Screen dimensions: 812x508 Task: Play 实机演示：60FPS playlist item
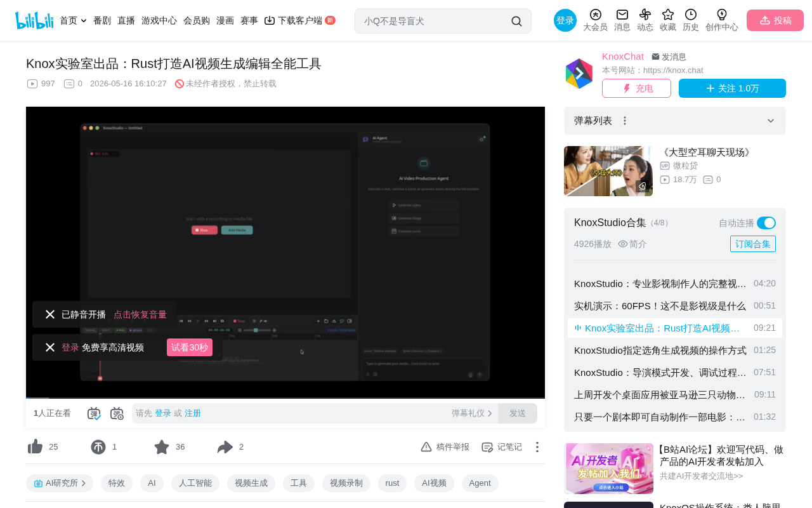[x=675, y=305]
